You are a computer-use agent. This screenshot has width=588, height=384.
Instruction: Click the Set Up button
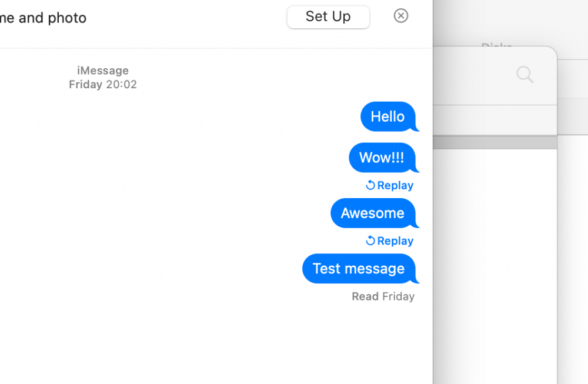(x=328, y=17)
